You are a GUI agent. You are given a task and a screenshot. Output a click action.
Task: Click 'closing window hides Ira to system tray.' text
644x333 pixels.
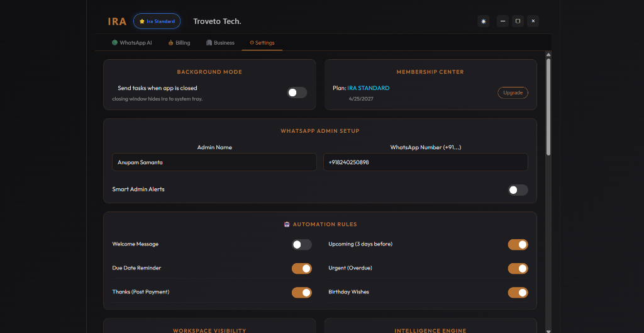(157, 99)
